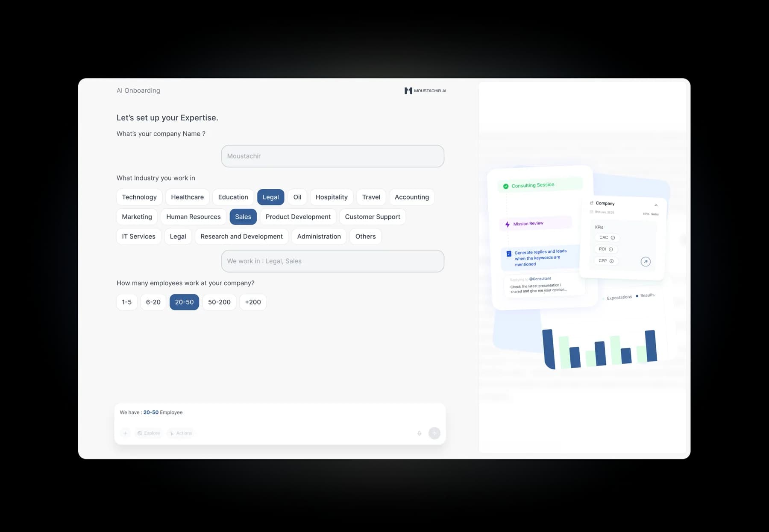This screenshot has height=532, width=769.
Task: Click the @Consultant mention
Action: point(540,279)
